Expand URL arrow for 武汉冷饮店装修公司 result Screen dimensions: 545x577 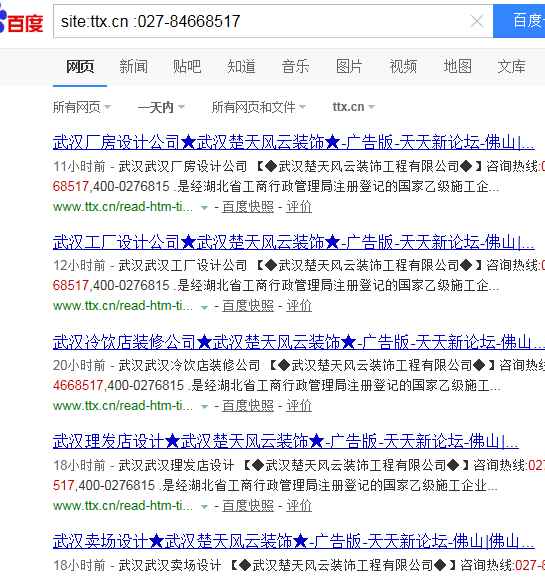coord(205,407)
